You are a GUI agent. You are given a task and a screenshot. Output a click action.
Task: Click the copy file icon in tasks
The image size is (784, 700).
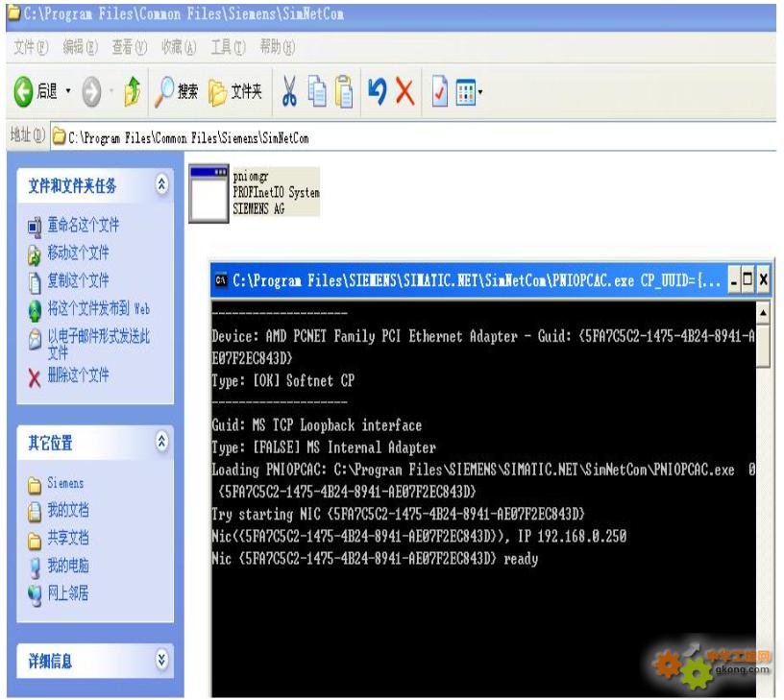pyautogui.click(x=35, y=283)
